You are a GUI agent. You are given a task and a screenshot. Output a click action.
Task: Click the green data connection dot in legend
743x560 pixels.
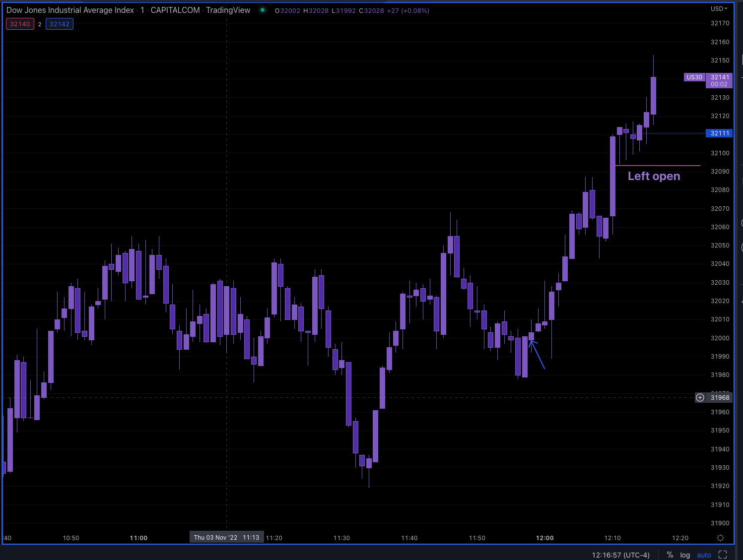coord(262,10)
